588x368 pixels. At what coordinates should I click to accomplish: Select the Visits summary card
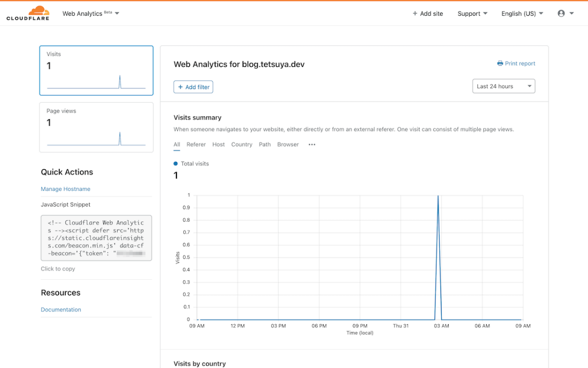point(97,71)
